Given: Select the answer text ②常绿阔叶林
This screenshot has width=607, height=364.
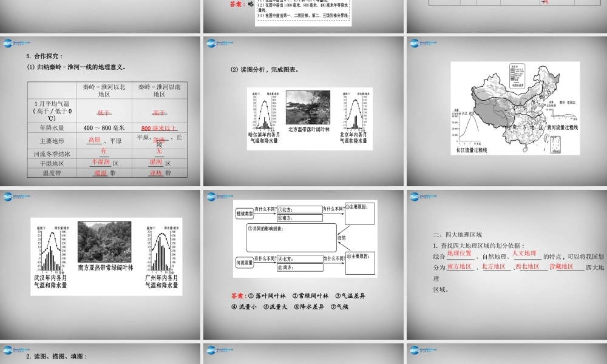Looking at the screenshot, I should (x=310, y=296).
